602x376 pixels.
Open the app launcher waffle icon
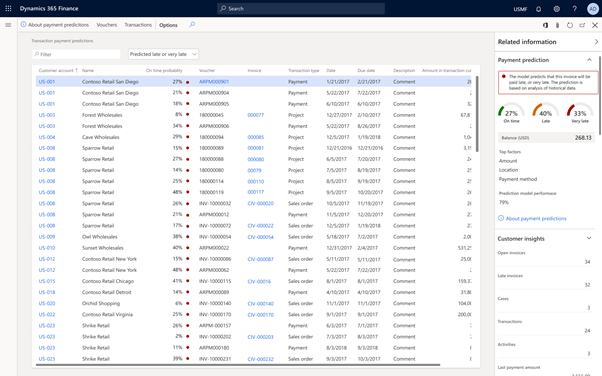(x=8, y=8)
